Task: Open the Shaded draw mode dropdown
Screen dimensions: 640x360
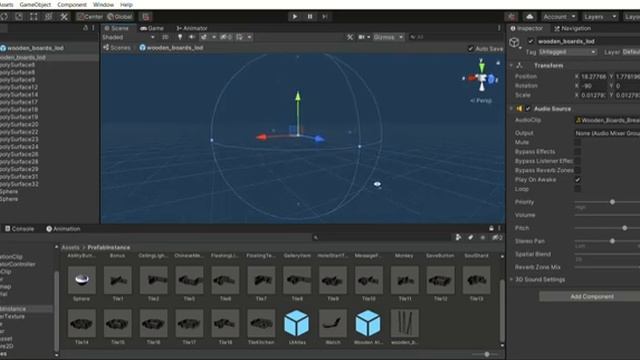Action: tap(128, 37)
